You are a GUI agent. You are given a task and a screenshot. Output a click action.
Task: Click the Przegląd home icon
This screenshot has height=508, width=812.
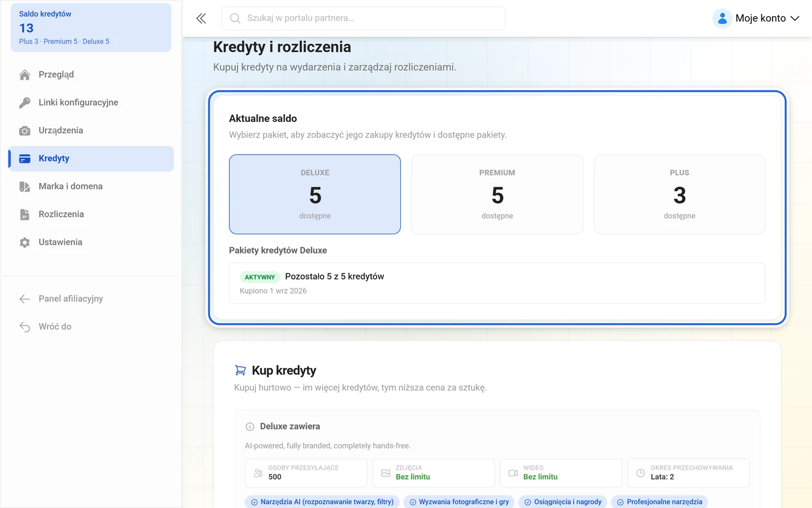(25, 75)
